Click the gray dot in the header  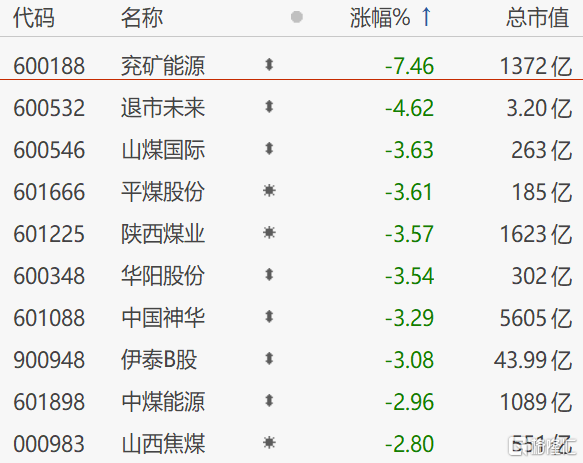coord(296,17)
